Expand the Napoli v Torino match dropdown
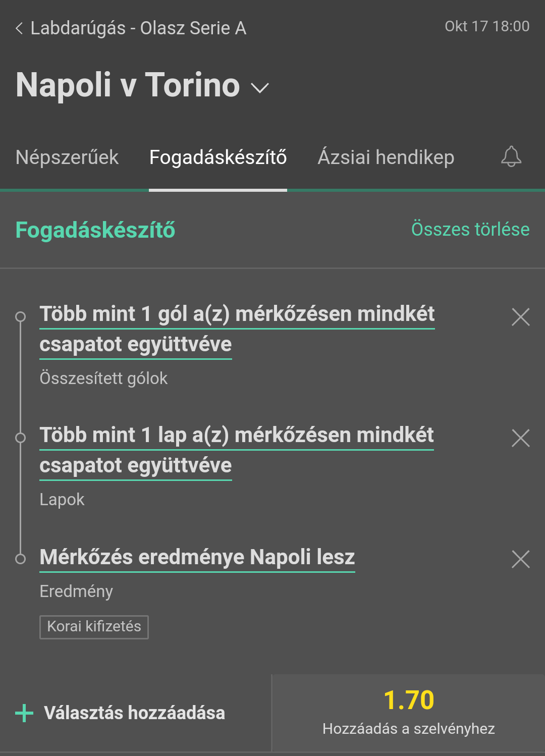 260,88
